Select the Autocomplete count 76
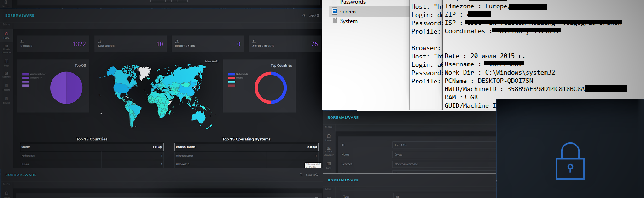This screenshot has height=198, width=644. (314, 44)
